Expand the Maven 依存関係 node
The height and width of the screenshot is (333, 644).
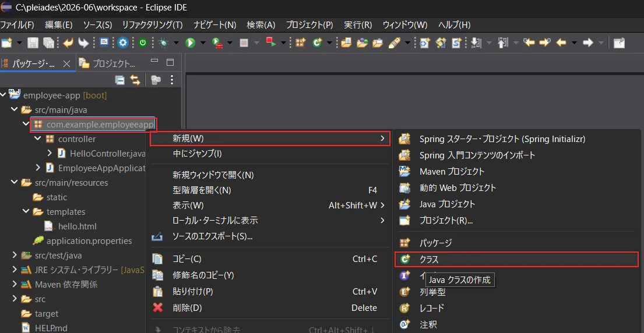pyautogui.click(x=15, y=284)
